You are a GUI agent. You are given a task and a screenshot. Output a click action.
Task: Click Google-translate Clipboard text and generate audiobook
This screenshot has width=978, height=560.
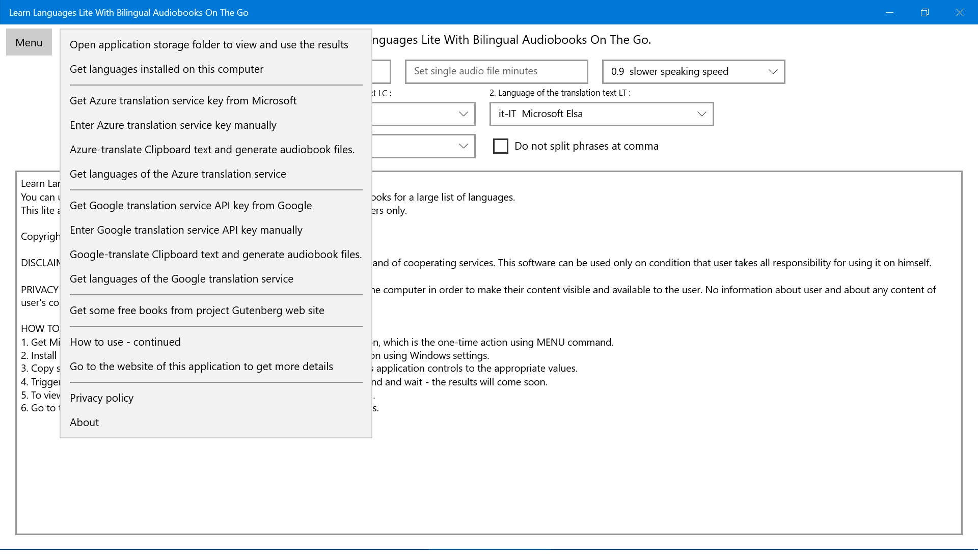tap(215, 255)
